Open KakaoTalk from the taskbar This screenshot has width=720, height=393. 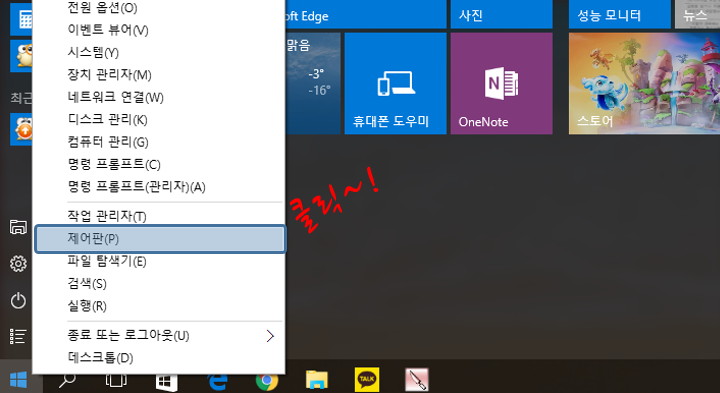(x=367, y=379)
